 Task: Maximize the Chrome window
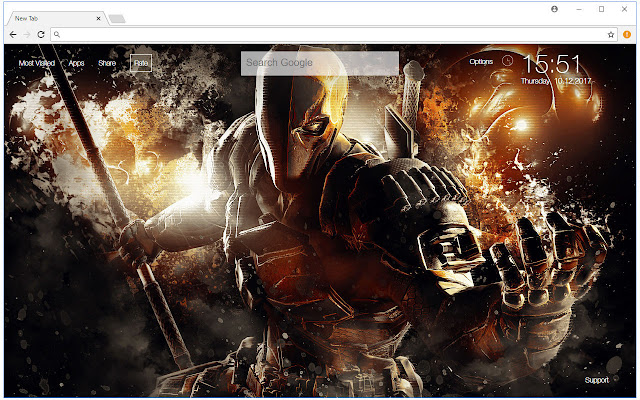tap(601, 9)
